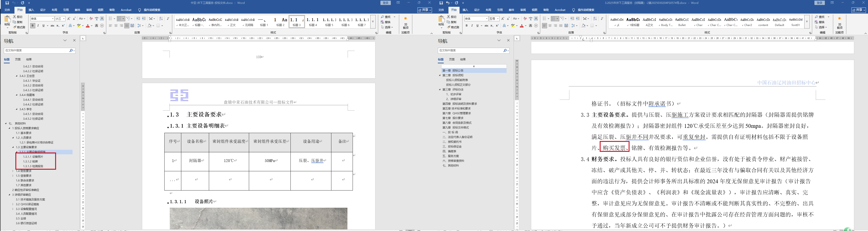Image resolution: width=868 pixels, height=231 pixels.
Task: Toggle Italic formatting in right Word window
Action: pos(472,26)
